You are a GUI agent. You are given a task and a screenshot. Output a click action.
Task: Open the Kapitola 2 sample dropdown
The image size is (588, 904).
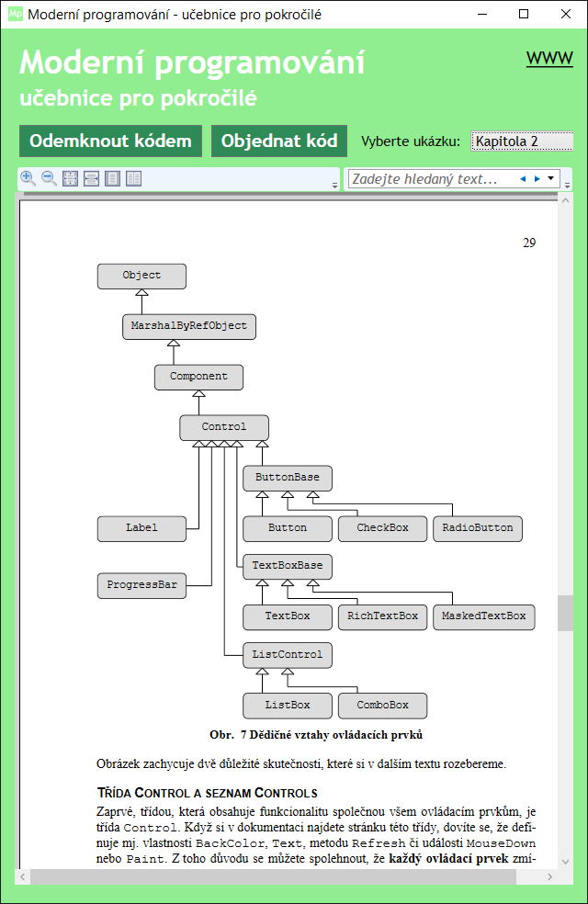(x=521, y=141)
